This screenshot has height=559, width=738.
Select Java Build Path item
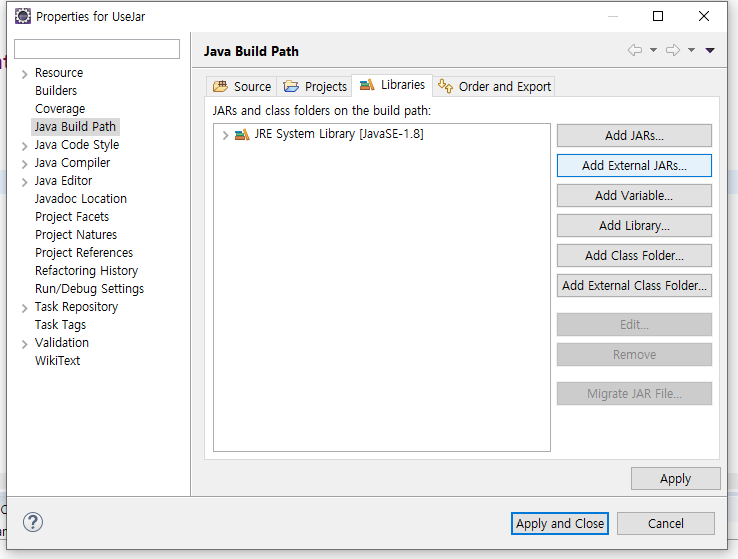click(75, 127)
